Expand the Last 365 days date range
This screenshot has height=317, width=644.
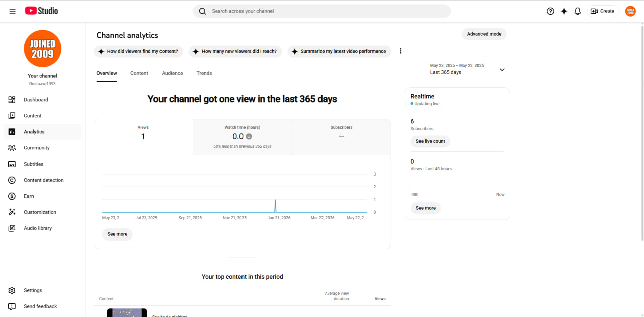(502, 70)
